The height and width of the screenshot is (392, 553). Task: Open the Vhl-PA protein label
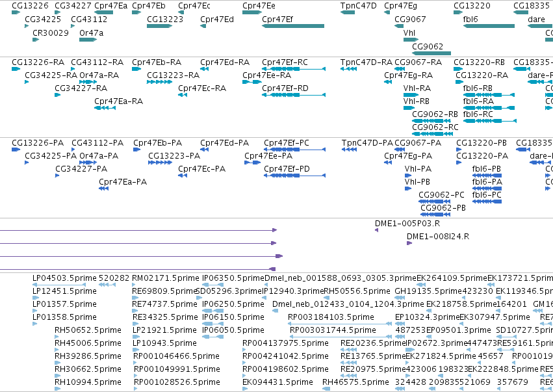pyautogui.click(x=418, y=169)
